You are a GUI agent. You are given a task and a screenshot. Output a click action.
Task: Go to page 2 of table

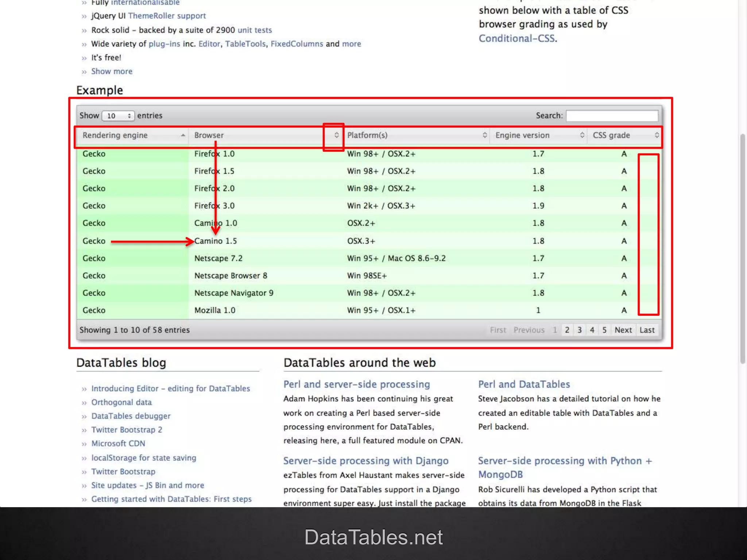tap(567, 330)
